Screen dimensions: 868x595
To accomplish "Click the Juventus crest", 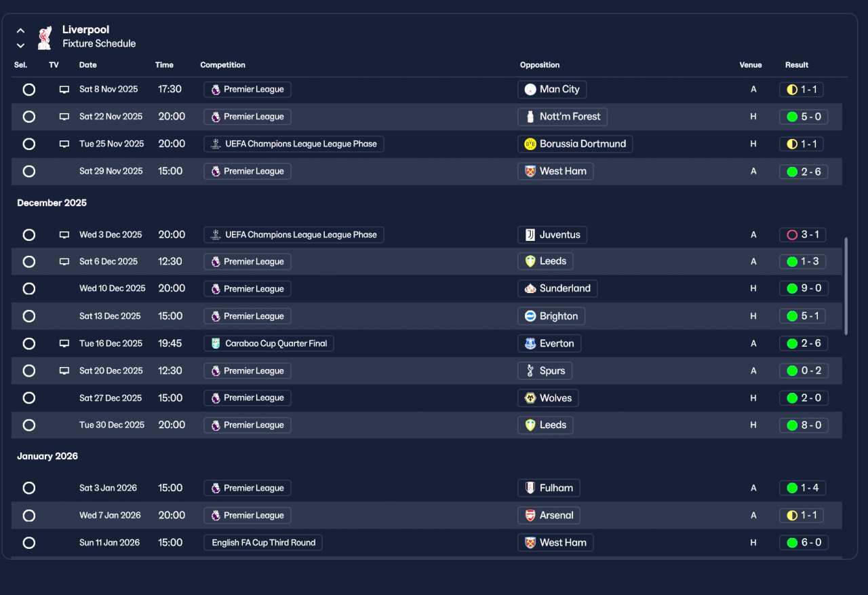I will 530,235.
